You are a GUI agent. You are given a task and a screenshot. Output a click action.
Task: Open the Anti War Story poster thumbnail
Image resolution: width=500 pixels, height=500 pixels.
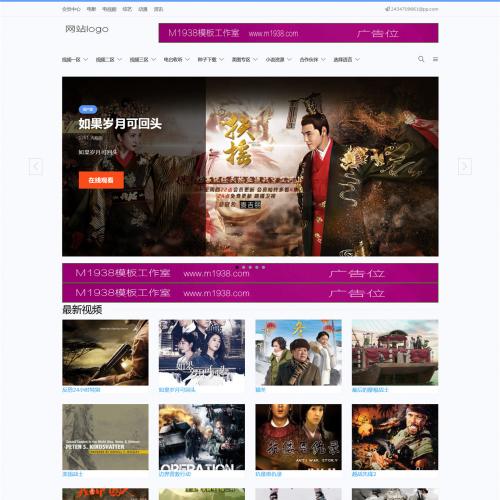click(x=298, y=437)
